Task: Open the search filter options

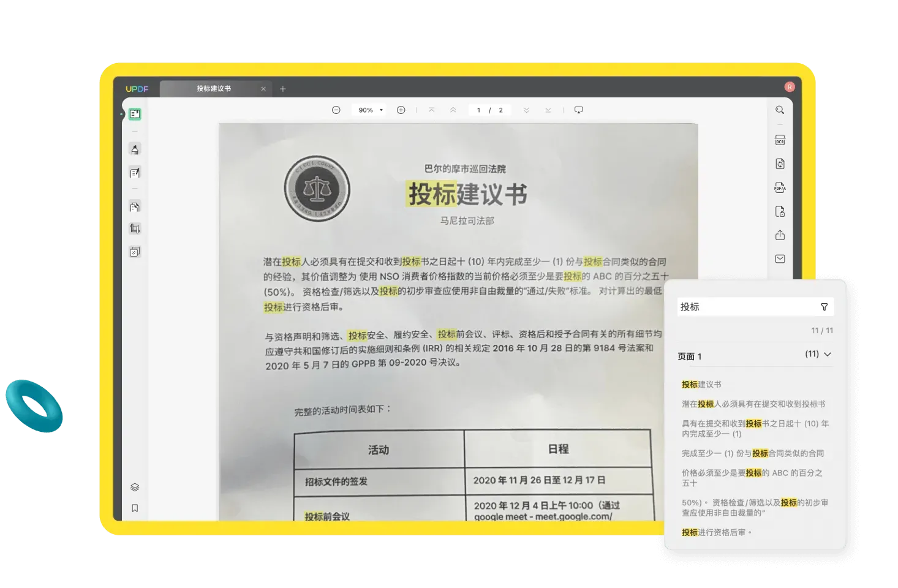Action: pyautogui.click(x=824, y=307)
